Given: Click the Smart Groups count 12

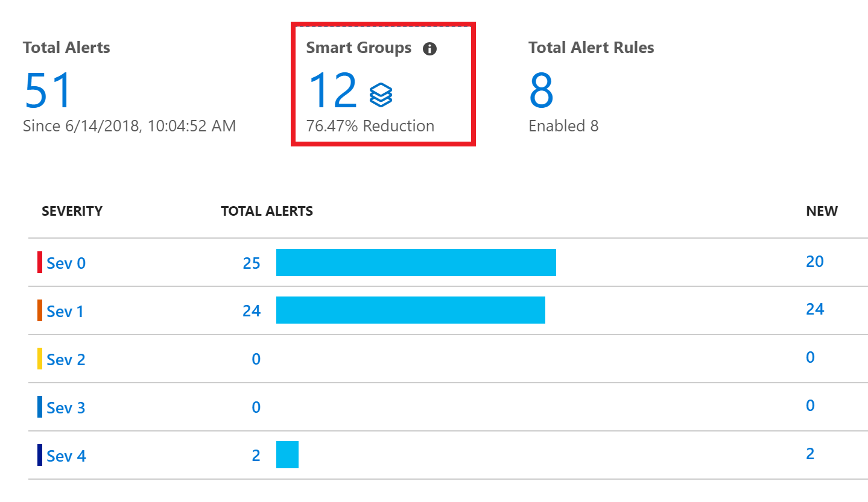Looking at the screenshot, I should pyautogui.click(x=332, y=90).
